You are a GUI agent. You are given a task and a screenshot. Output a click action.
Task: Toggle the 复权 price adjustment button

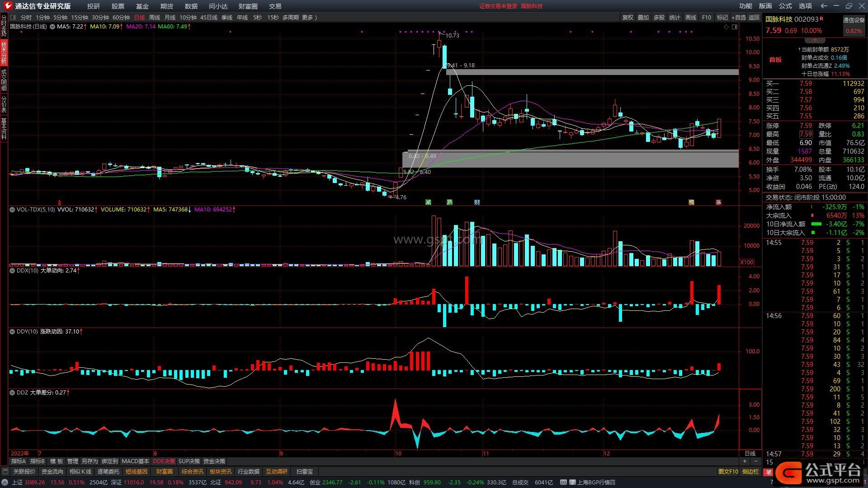[628, 18]
